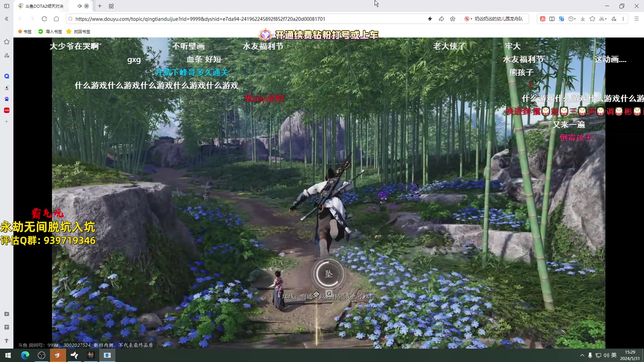The height and width of the screenshot is (362, 644).
Task: Open the page translate extension
Action: pos(561,19)
